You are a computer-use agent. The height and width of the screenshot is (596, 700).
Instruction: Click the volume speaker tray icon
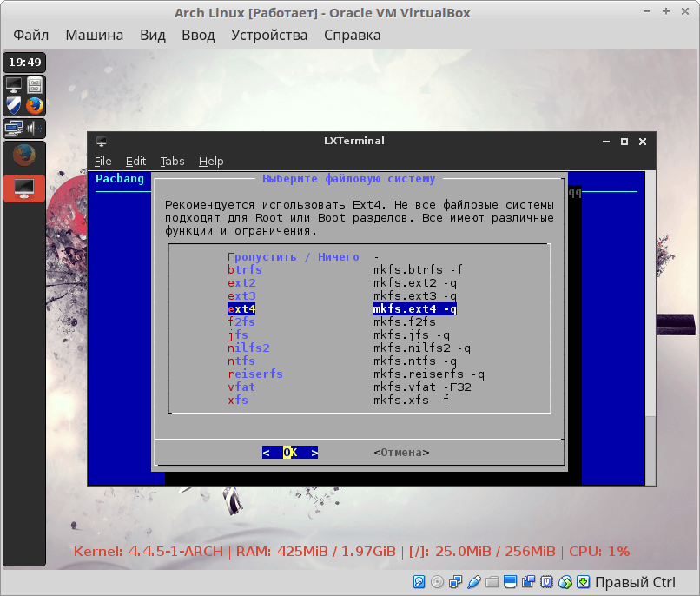[35, 129]
